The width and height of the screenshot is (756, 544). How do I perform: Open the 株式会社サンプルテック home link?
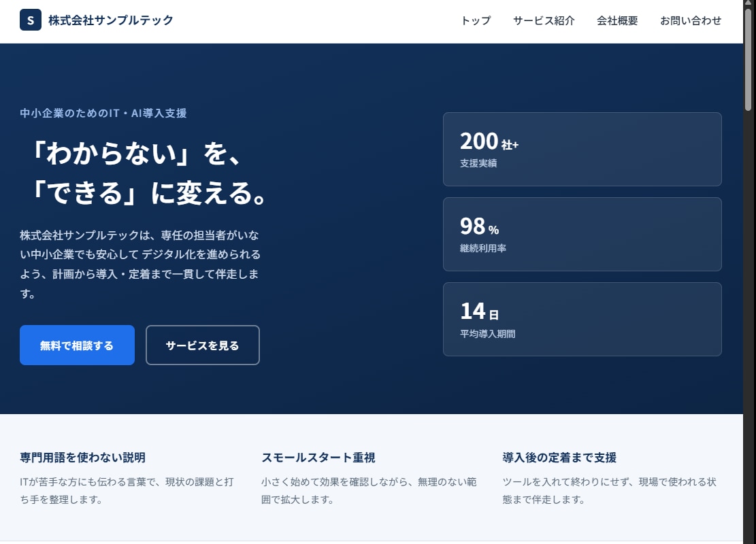[97, 20]
